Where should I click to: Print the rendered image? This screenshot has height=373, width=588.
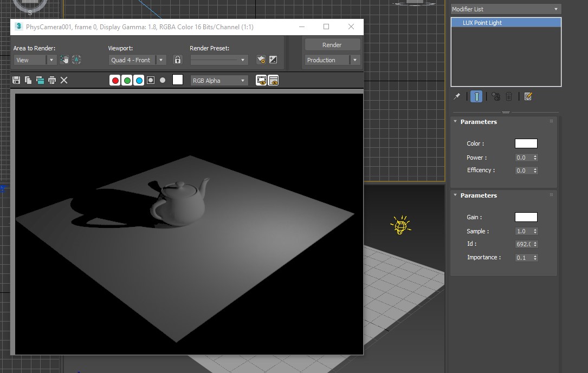[x=52, y=80]
